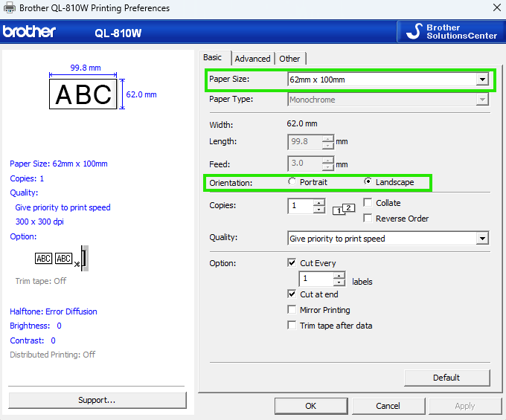The image size is (506, 420).
Task: Decrease the Copies value with down arrow
Action: coord(318,210)
